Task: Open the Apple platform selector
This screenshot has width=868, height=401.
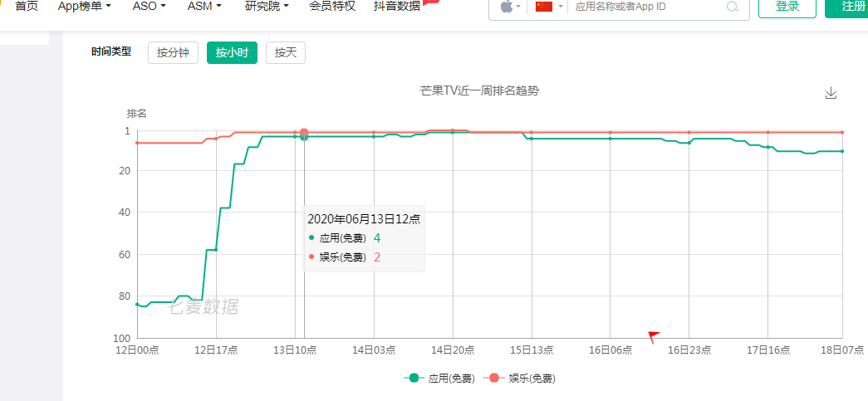Action: pyautogui.click(x=510, y=7)
